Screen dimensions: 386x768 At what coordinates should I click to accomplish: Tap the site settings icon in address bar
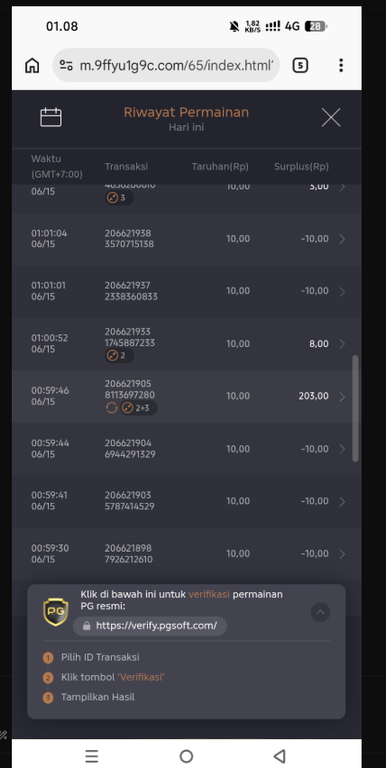click(x=66, y=65)
